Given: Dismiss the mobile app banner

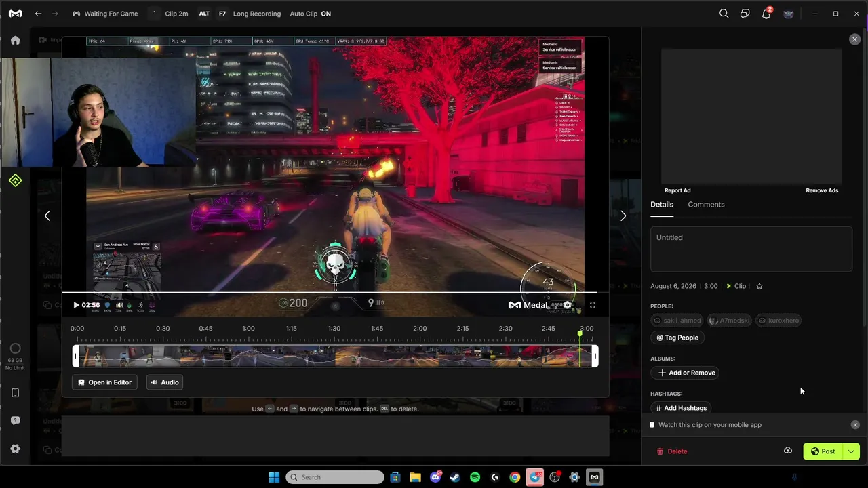Looking at the screenshot, I should tap(855, 425).
